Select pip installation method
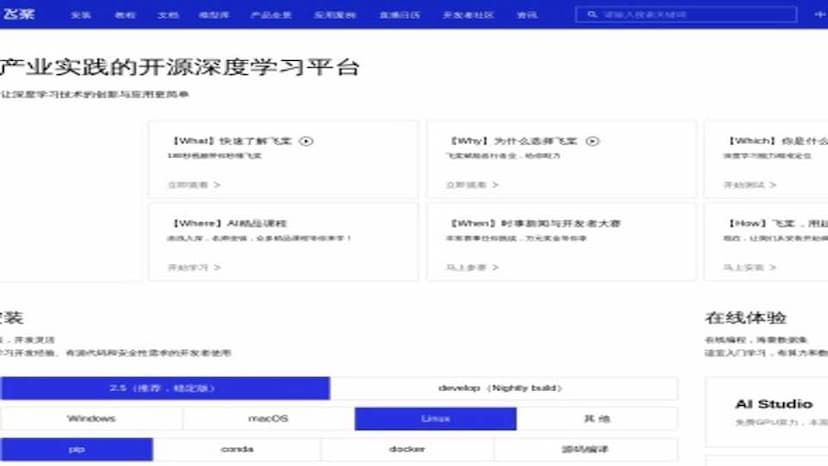 (77, 449)
